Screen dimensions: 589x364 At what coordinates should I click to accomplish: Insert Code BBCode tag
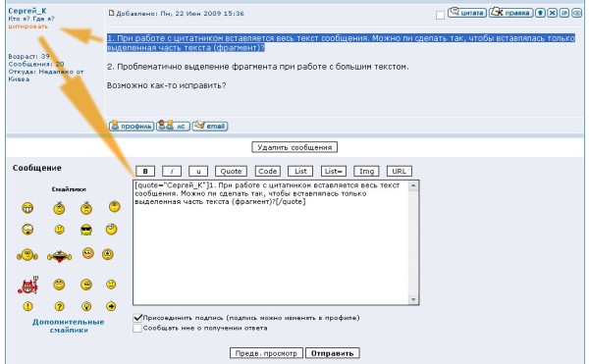pyautogui.click(x=267, y=171)
